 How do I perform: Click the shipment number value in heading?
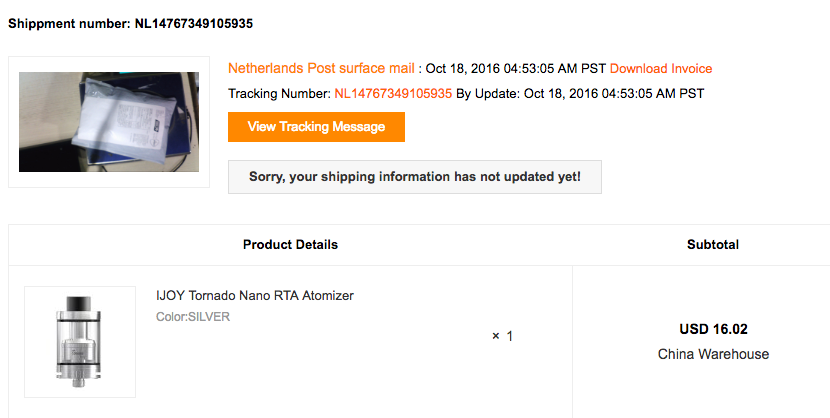pyautogui.click(x=194, y=24)
